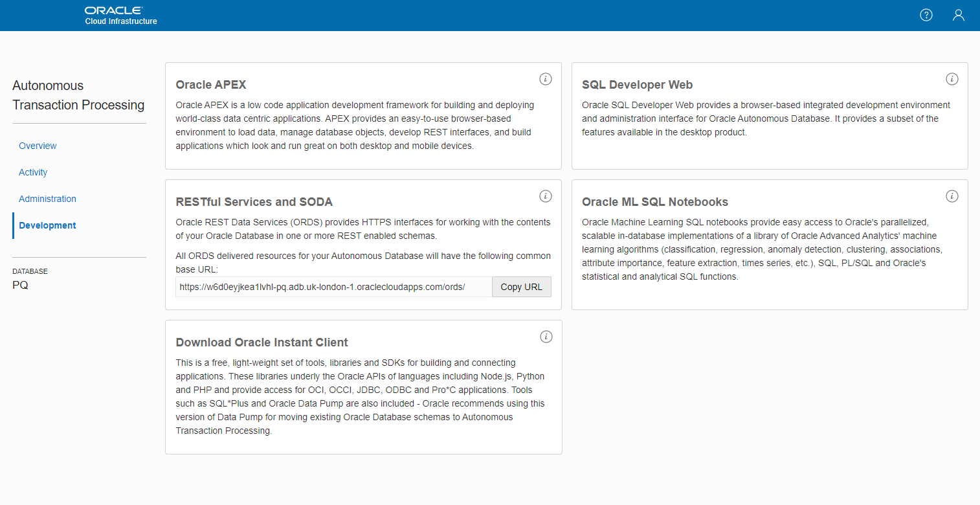This screenshot has width=980, height=505.
Task: Open the Oracle APEX card
Action: click(x=211, y=85)
